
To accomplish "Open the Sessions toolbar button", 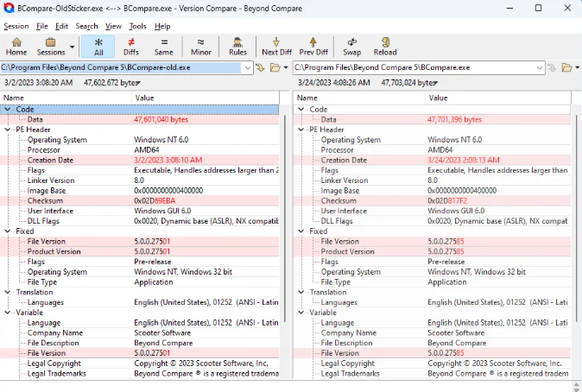I will [51, 47].
